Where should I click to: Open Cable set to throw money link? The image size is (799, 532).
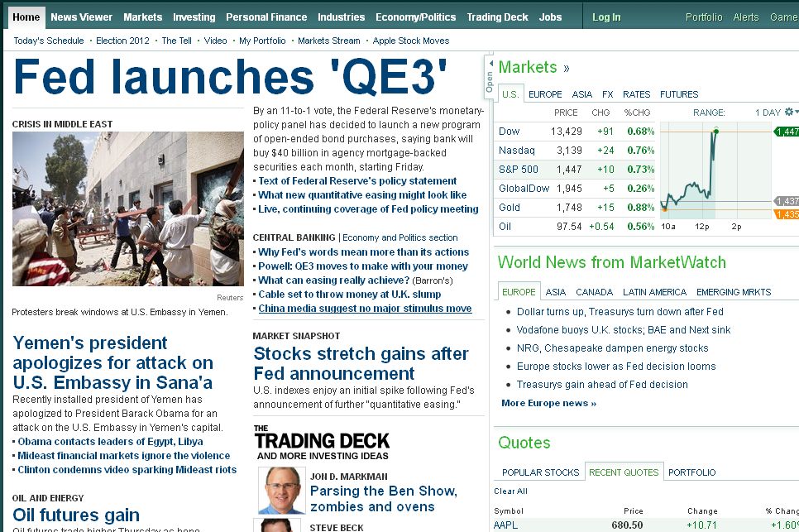tap(350, 294)
